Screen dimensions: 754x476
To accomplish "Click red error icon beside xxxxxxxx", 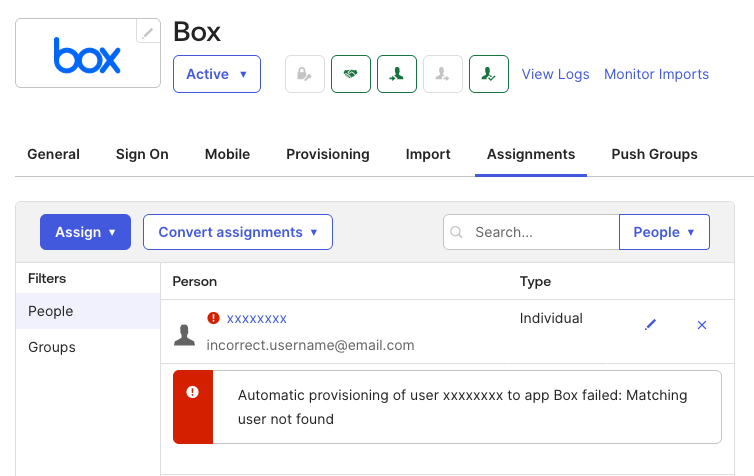I will 214,318.
